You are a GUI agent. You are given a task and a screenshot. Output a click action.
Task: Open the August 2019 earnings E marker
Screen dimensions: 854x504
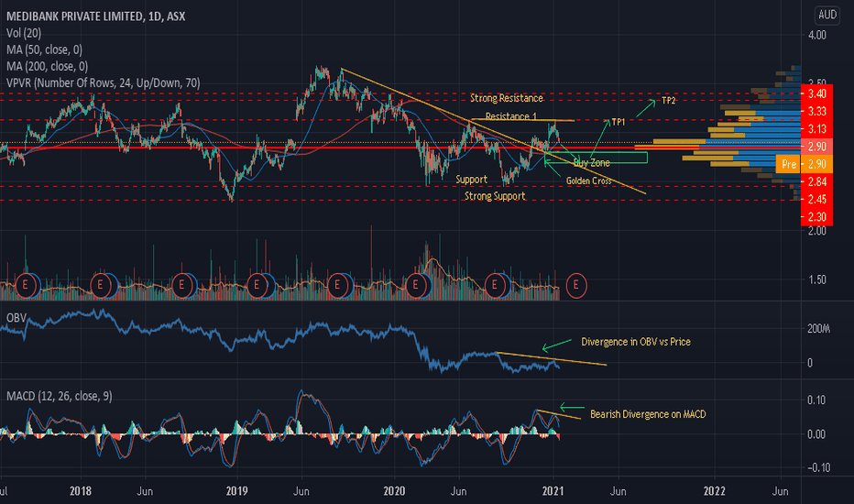pyautogui.click(x=338, y=285)
